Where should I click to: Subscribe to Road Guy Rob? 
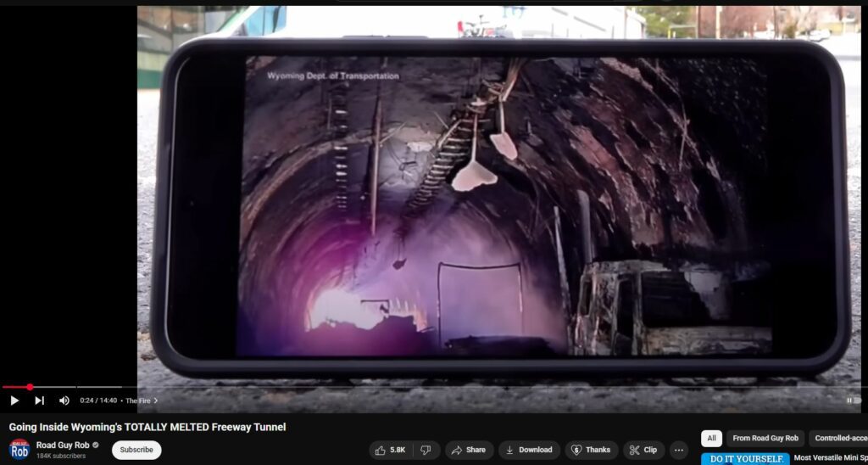point(136,450)
